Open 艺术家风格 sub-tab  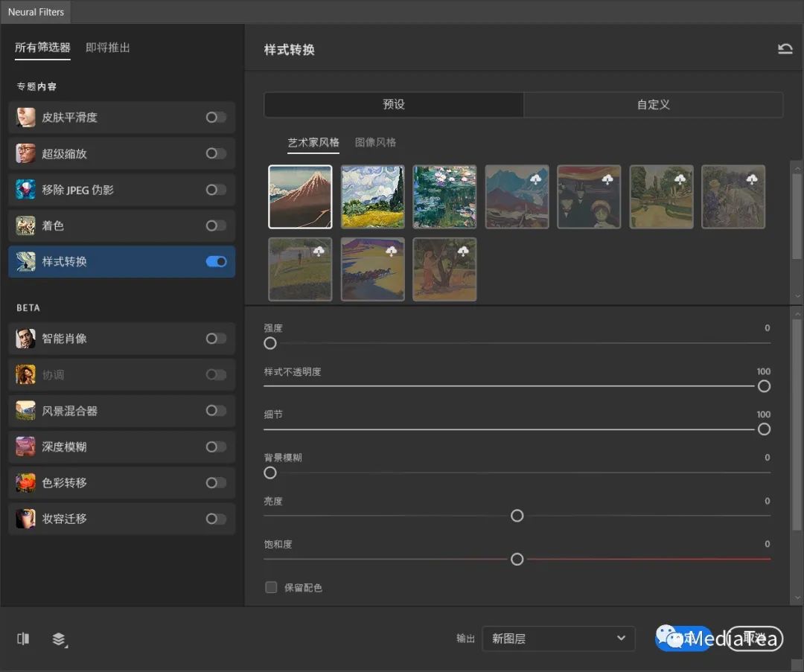point(313,142)
